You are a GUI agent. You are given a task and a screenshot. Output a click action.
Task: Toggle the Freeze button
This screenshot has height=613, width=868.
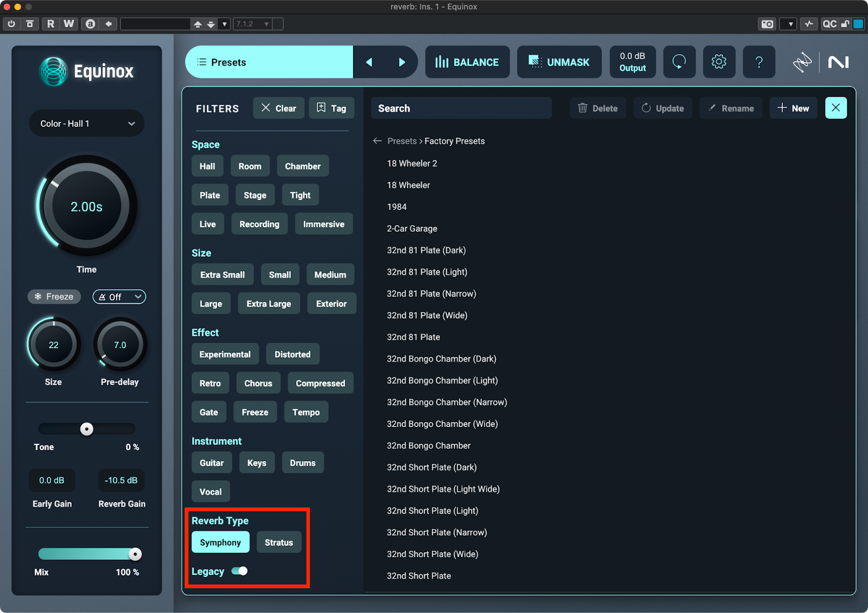[x=54, y=297]
